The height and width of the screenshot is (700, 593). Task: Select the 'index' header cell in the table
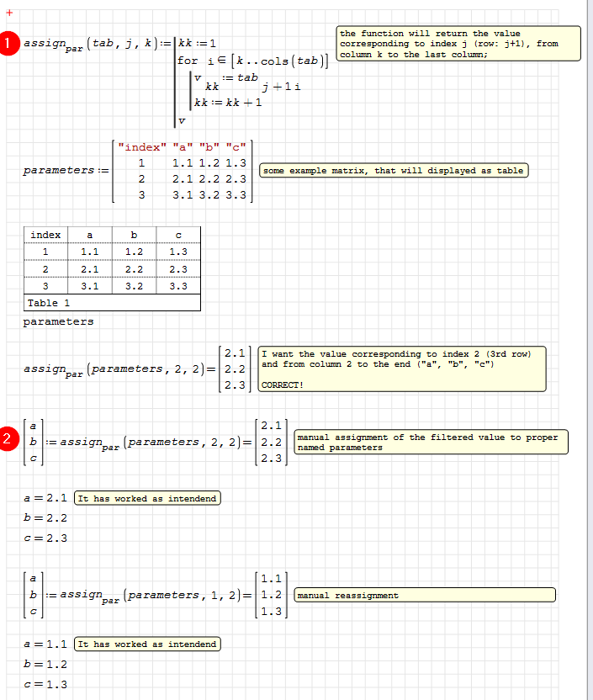point(45,235)
